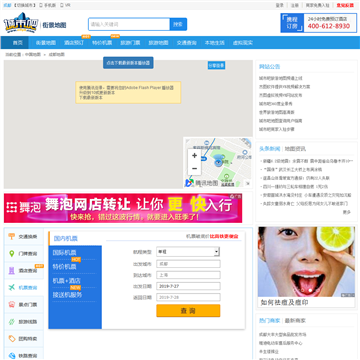Open the 特价机票 navigation tab
This screenshot has height=360, width=360.
[102, 43]
